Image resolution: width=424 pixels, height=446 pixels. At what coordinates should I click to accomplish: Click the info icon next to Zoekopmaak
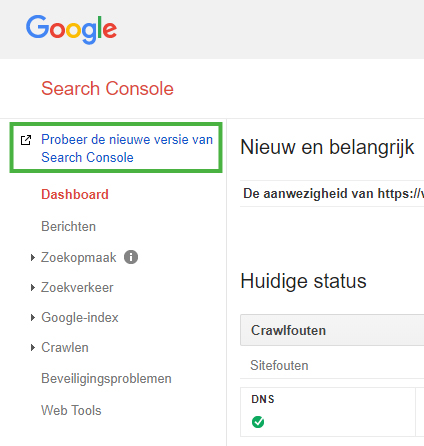coord(131,257)
